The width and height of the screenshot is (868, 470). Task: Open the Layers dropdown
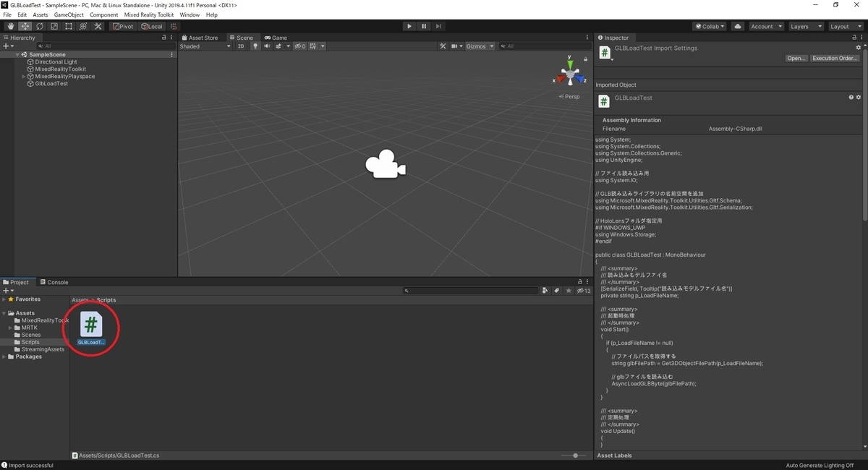tap(806, 26)
